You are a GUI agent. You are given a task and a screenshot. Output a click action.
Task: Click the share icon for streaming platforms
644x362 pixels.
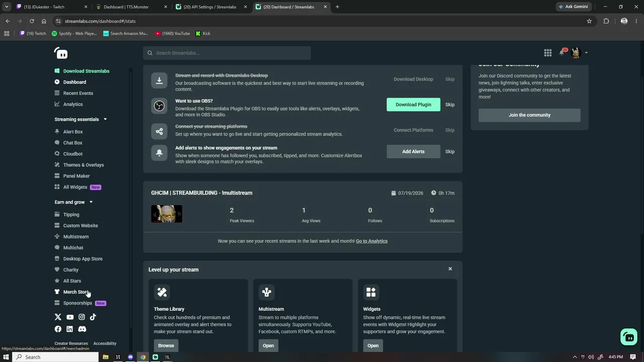point(159,131)
